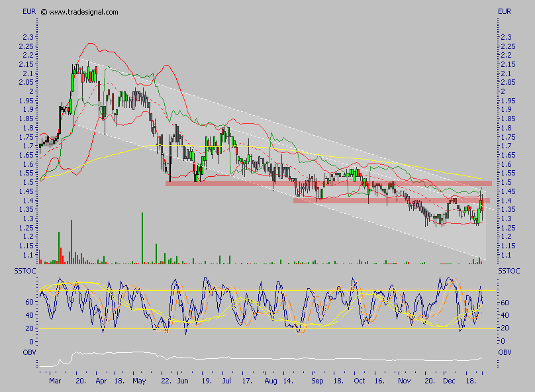The height and width of the screenshot is (392, 535).
Task: Click the 60 level on left stochastic axis
Action: click(x=30, y=302)
